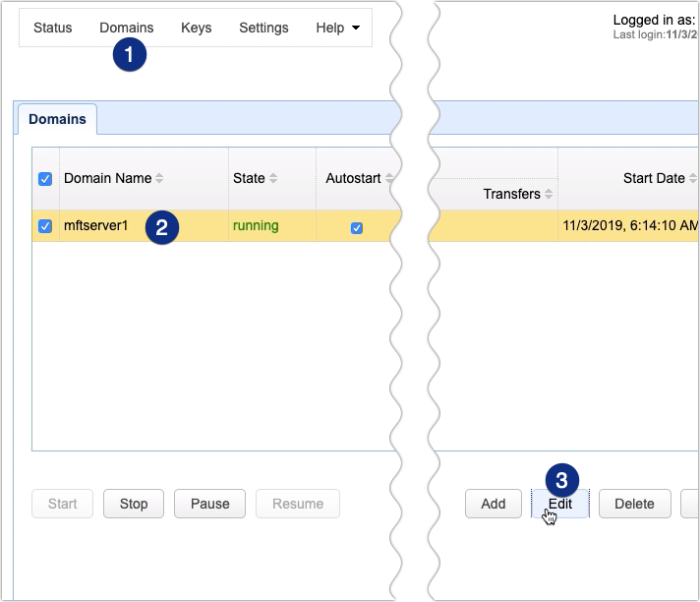This screenshot has height=602, width=700.
Task: Sort by Transfers column arrows
Action: click(x=548, y=195)
